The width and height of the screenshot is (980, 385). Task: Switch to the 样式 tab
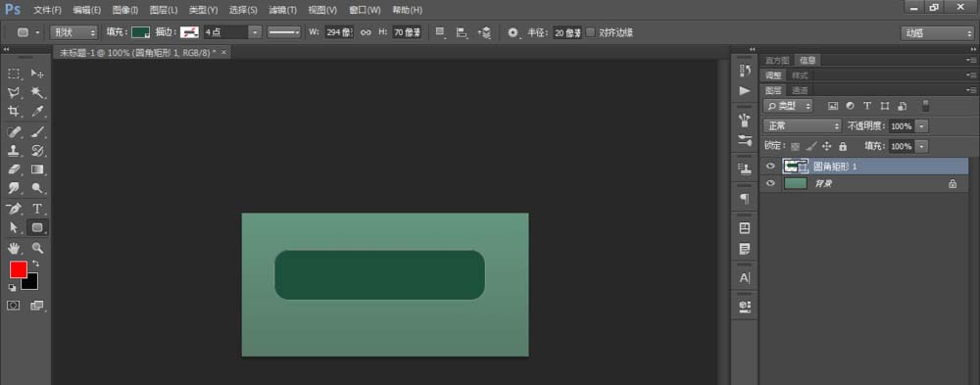(800, 75)
